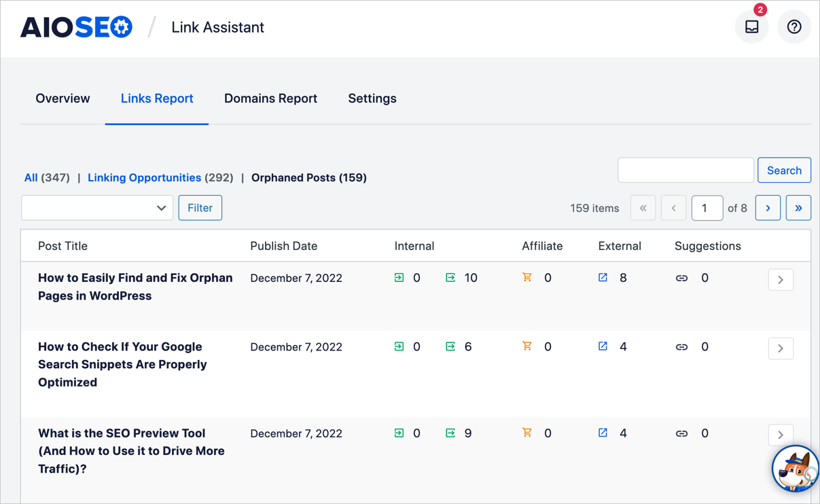Expand the Google Search Snippets post row
The image size is (820, 504).
pyautogui.click(x=781, y=348)
